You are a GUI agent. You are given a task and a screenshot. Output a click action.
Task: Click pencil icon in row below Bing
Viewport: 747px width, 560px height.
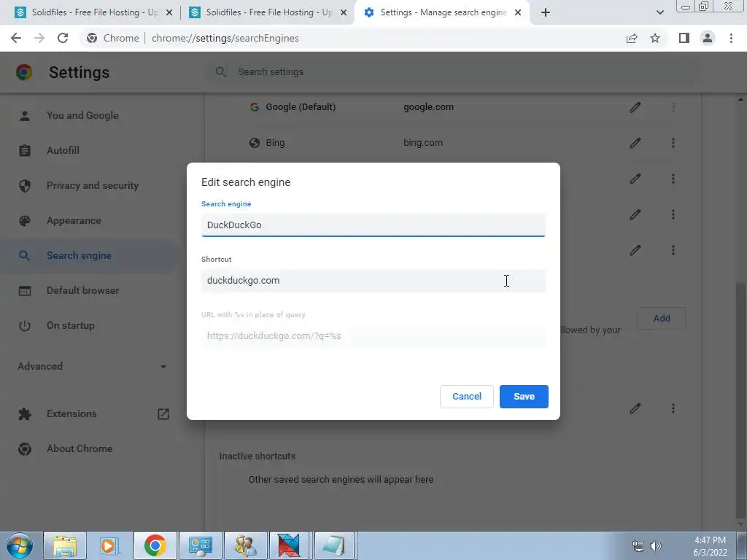[x=635, y=179]
